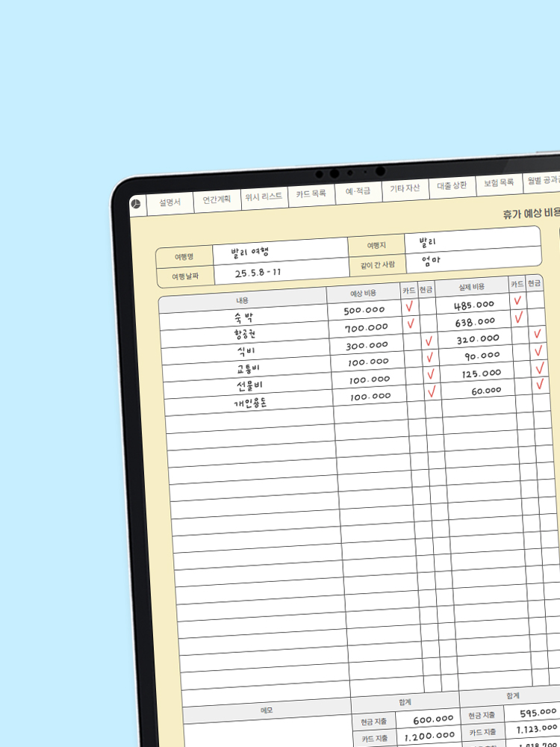This screenshot has height=747, width=560.
Task: Switch to the 연간계획 tab
Action: coord(217,199)
